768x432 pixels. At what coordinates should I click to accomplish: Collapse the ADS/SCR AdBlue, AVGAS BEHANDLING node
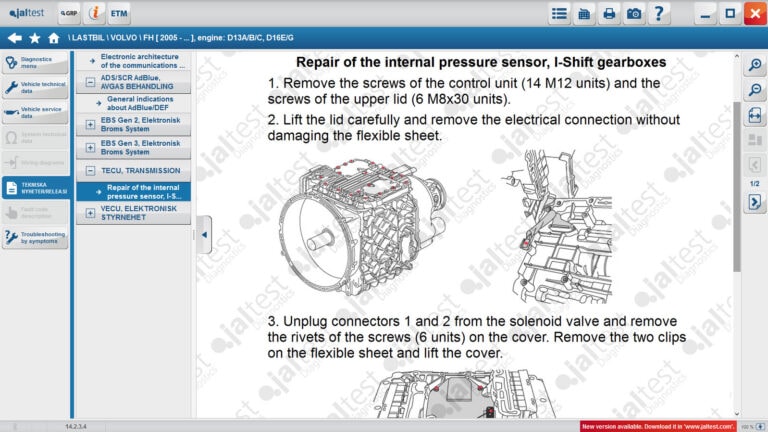(90, 82)
